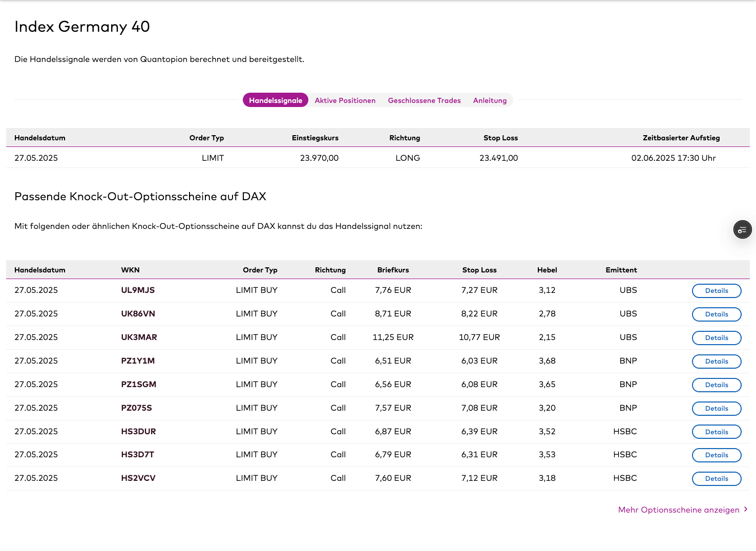
Task: View Details of PZ075S warrant
Action: (x=717, y=409)
